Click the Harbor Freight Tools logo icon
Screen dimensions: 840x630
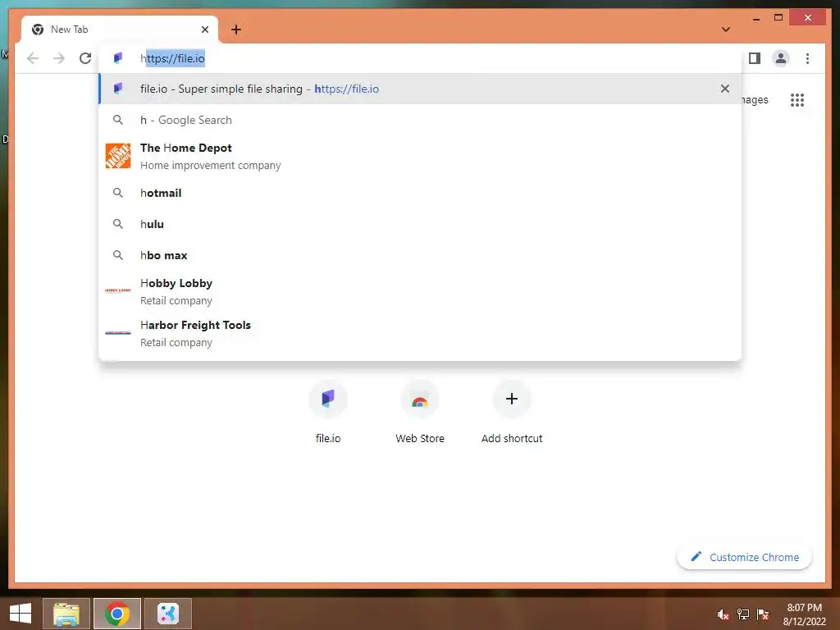click(x=118, y=333)
